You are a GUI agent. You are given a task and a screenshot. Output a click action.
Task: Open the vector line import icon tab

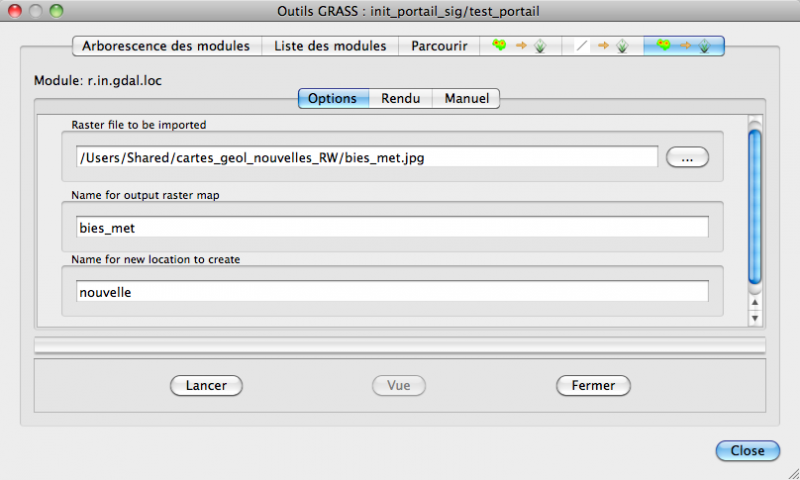coord(602,46)
